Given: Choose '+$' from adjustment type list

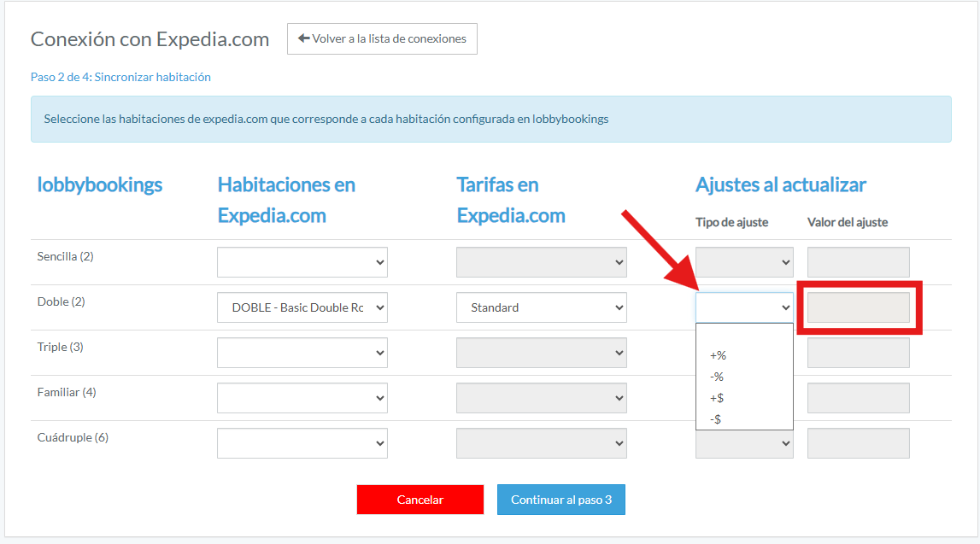Looking at the screenshot, I should (718, 398).
